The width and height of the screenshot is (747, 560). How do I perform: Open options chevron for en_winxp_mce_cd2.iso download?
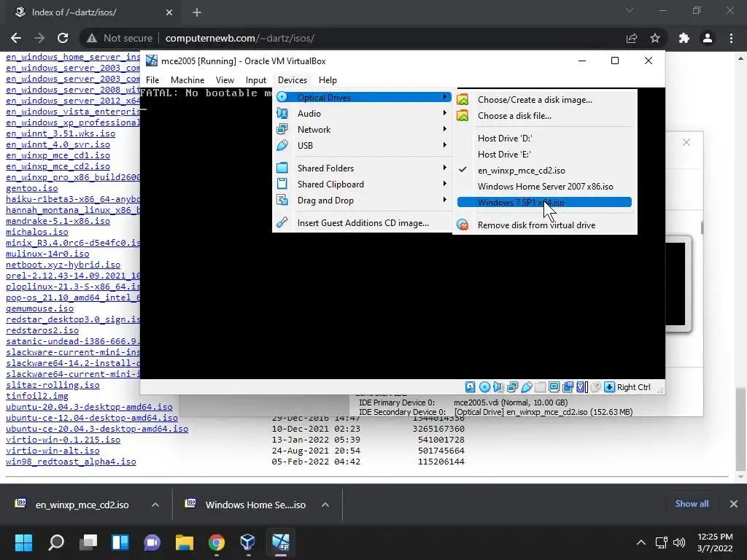(155, 505)
